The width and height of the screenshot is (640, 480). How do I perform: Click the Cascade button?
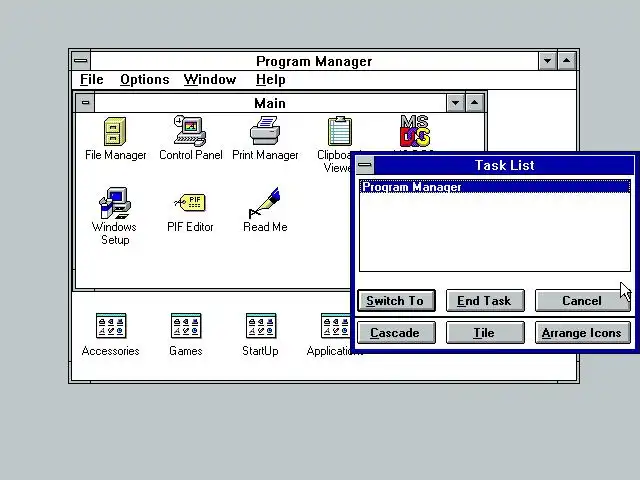[396, 333]
